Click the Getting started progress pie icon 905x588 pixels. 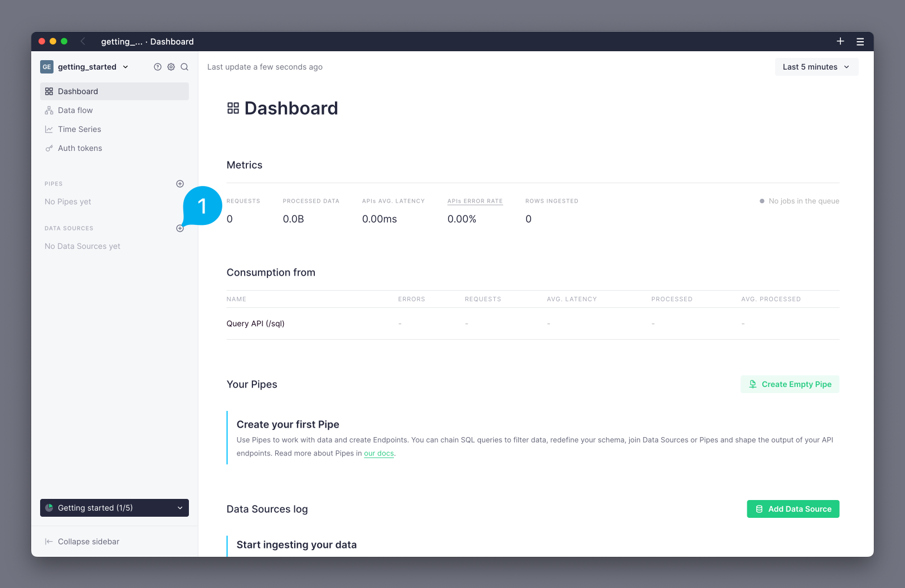[49, 508]
